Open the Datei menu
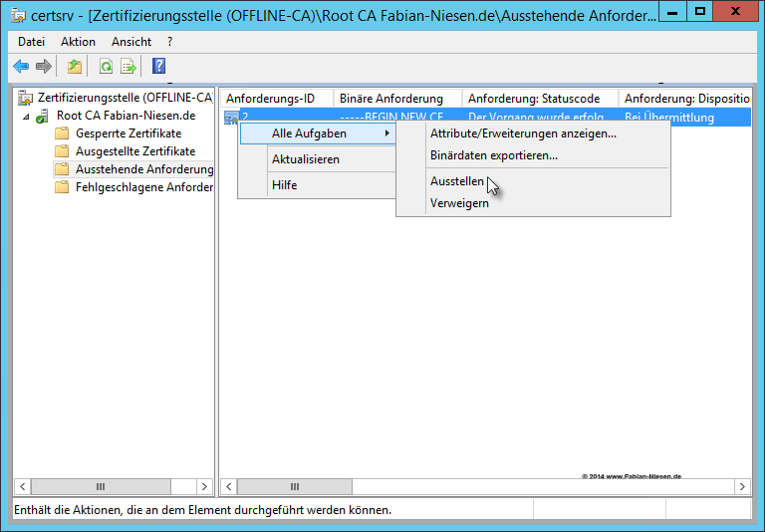765x532 pixels. pos(31,42)
